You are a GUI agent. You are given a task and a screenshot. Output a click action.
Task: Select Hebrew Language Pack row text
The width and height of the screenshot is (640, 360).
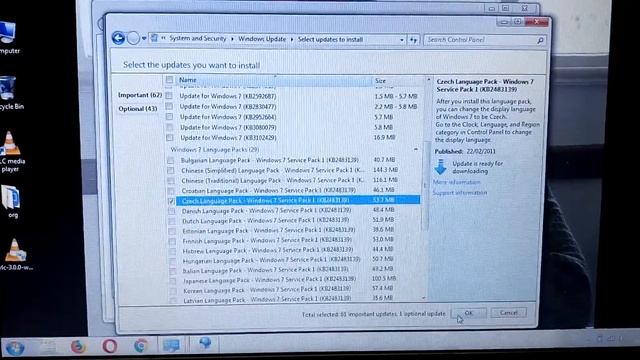[268, 250]
